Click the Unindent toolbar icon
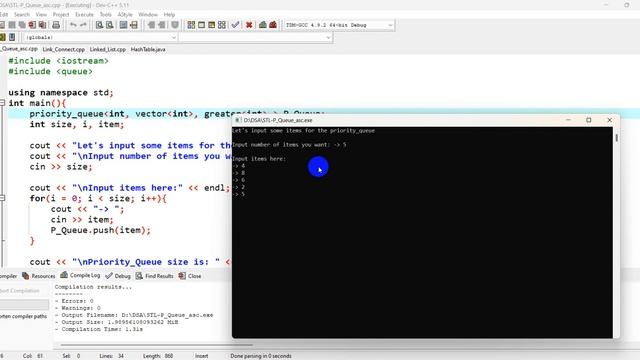This screenshot has width=640, height=360. coord(151,25)
